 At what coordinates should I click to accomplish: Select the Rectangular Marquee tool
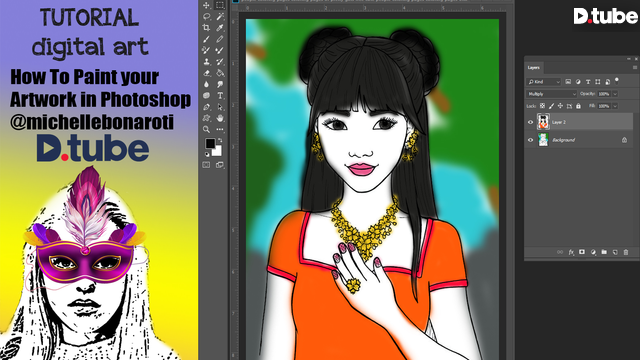(220, 5)
